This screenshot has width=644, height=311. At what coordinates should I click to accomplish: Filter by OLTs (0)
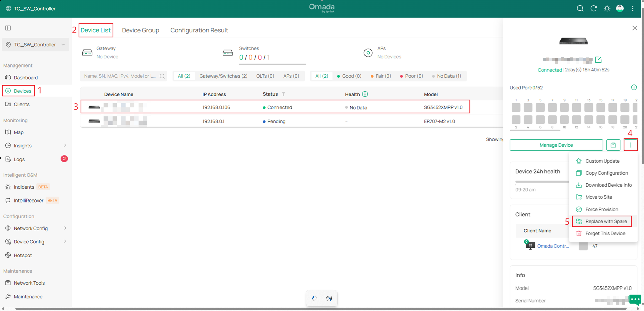click(265, 76)
